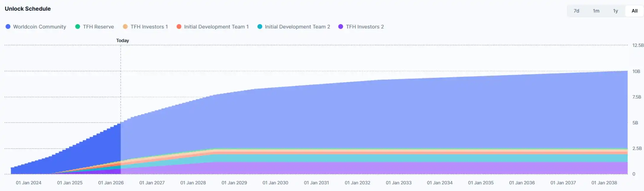This screenshot has height=191, width=644.
Task: Click the Unlock Schedule heading
Action: click(x=28, y=9)
